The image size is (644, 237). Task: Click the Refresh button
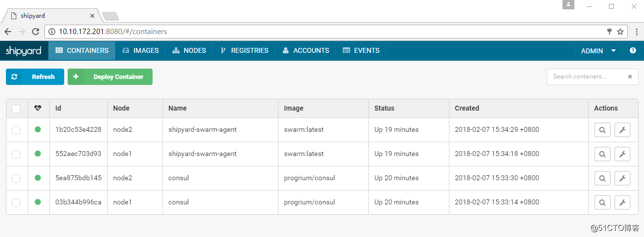point(35,77)
